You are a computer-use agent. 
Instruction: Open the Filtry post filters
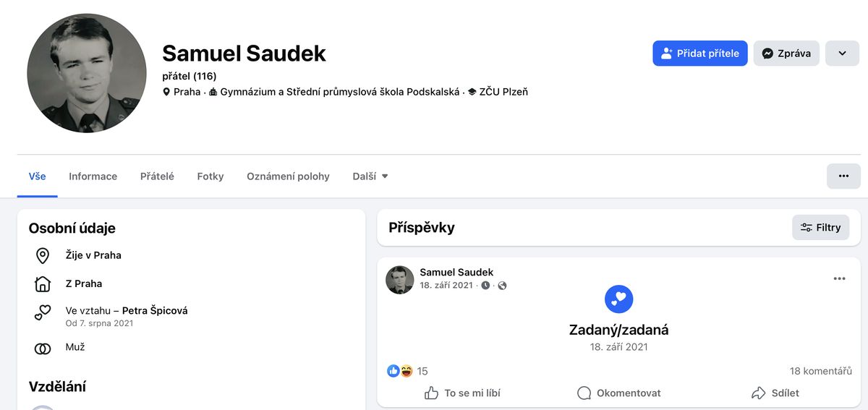(x=820, y=228)
